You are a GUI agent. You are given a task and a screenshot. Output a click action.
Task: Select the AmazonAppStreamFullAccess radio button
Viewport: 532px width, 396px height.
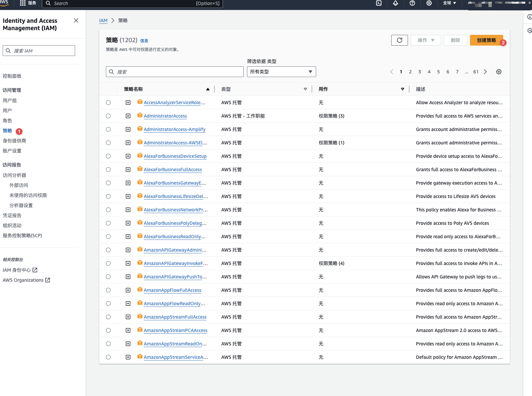click(108, 317)
